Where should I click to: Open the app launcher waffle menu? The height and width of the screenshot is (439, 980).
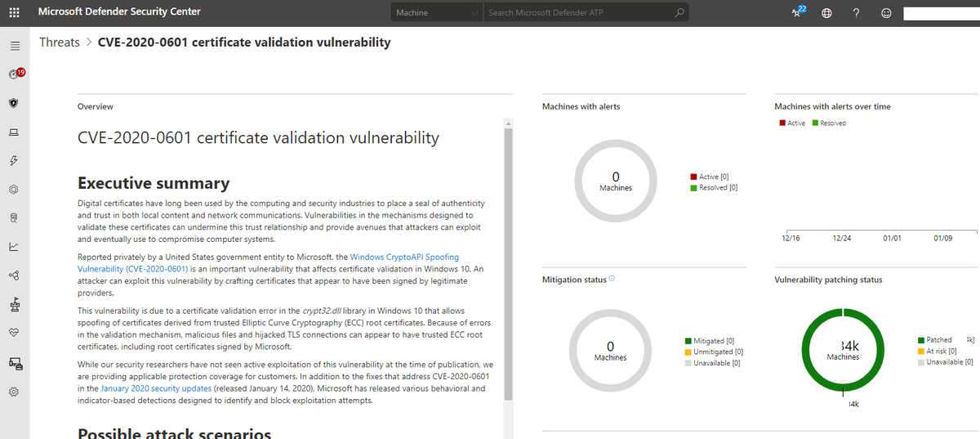coord(15,12)
